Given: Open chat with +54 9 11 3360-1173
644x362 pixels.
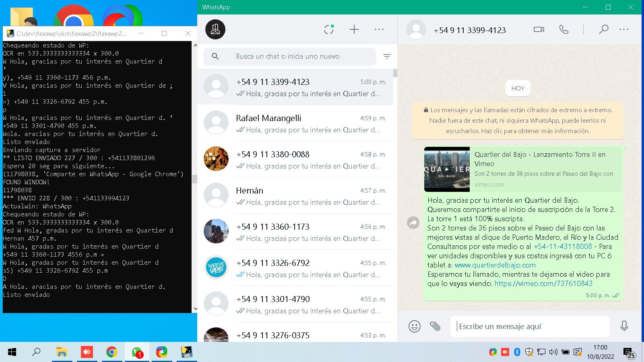Looking at the screenshot, I should pos(295,232).
